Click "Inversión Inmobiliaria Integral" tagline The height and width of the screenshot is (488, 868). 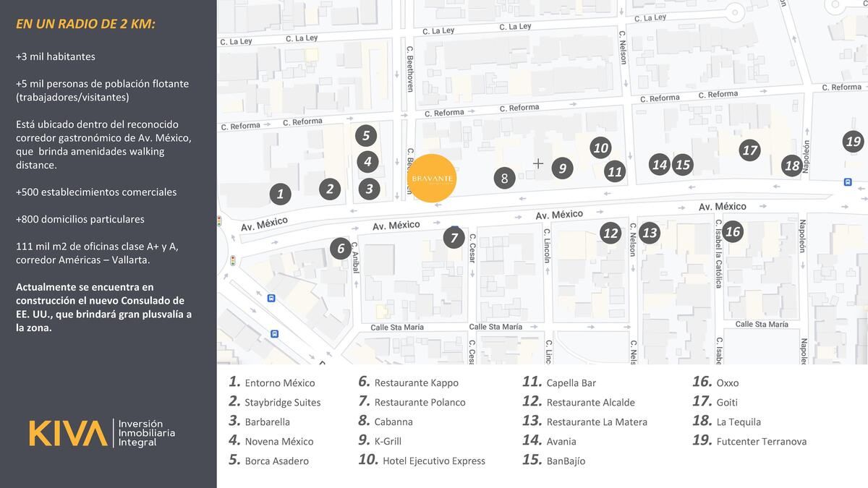[x=147, y=433]
